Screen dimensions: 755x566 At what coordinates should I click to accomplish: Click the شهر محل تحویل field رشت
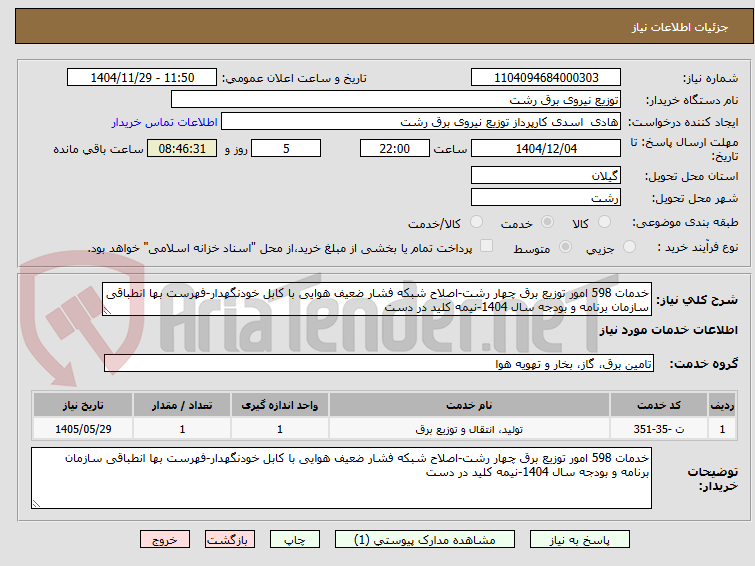point(546,197)
